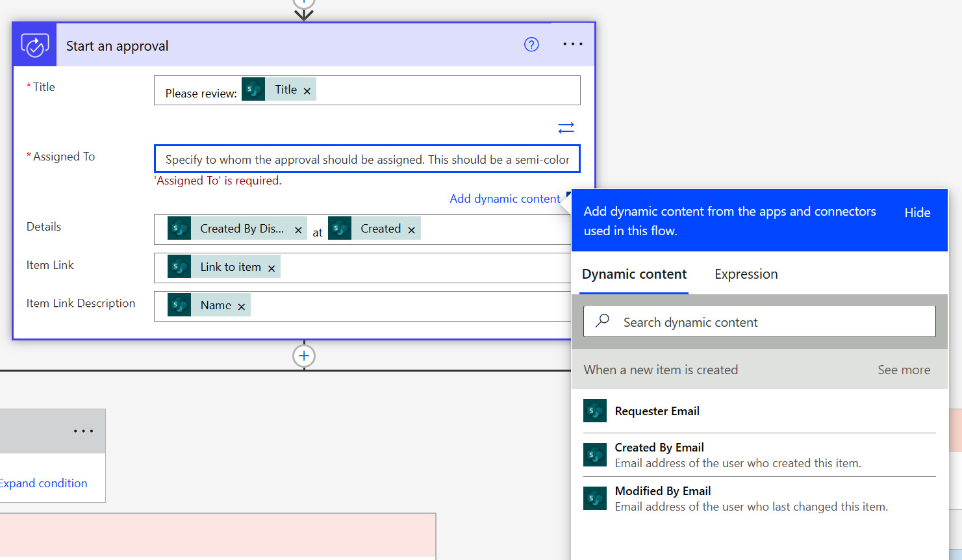The height and width of the screenshot is (560, 962).
Task: Remove the Name token from Item Link Description
Action: click(241, 307)
